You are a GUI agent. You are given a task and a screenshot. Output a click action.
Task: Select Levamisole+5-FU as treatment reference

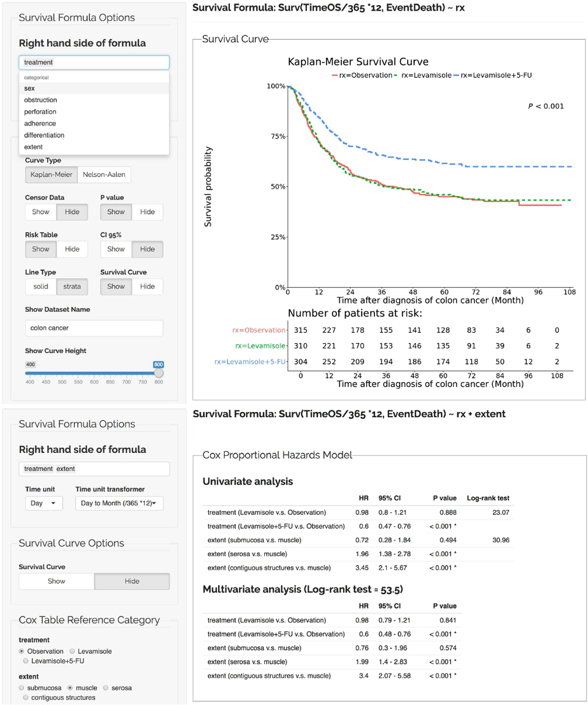(26, 661)
